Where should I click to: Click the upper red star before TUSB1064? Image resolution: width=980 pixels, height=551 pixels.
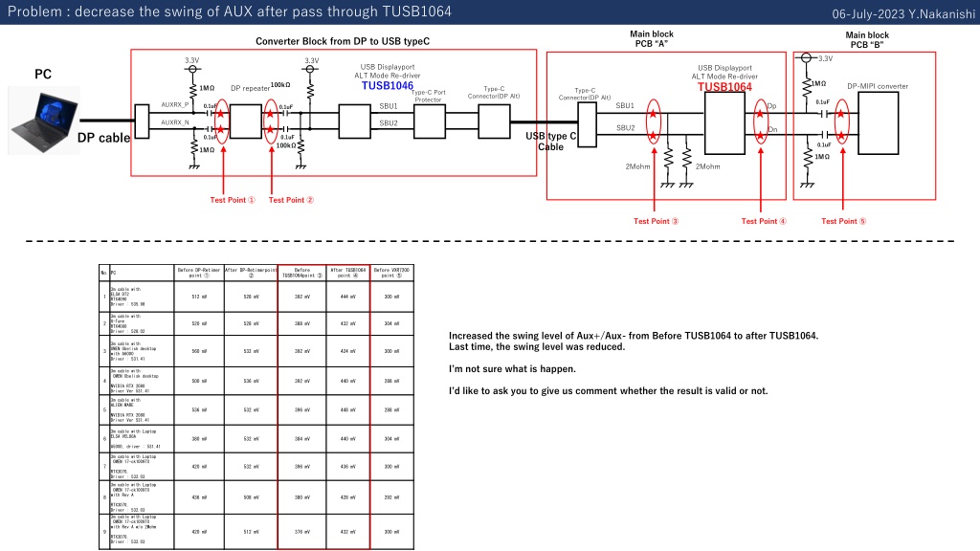(653, 114)
